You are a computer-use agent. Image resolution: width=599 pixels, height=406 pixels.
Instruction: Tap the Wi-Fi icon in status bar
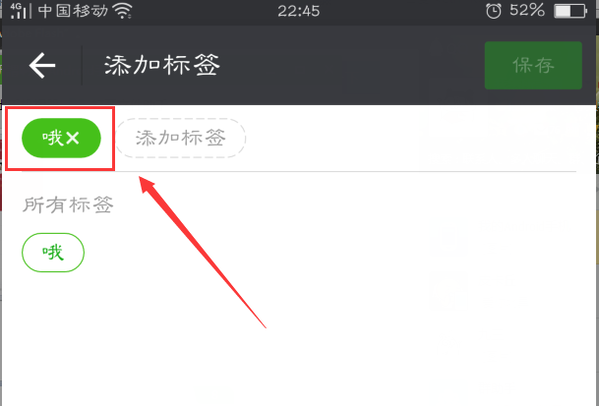123,11
